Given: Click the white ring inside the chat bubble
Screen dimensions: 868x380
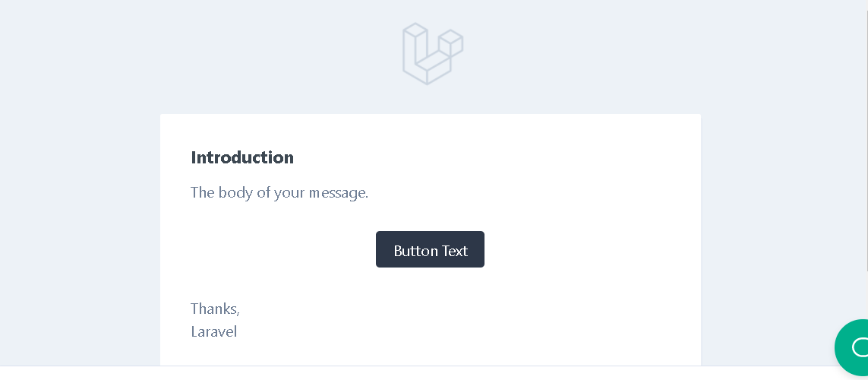Looking at the screenshot, I should click(x=861, y=348).
